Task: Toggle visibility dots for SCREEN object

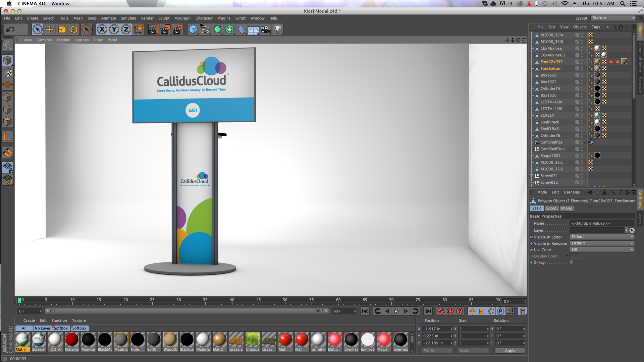Action: [x=582, y=115]
